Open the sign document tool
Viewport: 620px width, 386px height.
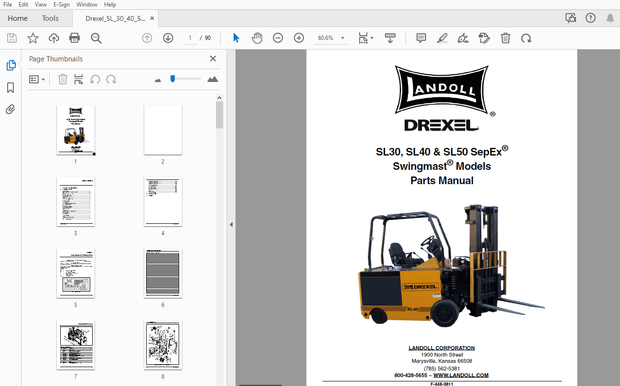point(463,38)
